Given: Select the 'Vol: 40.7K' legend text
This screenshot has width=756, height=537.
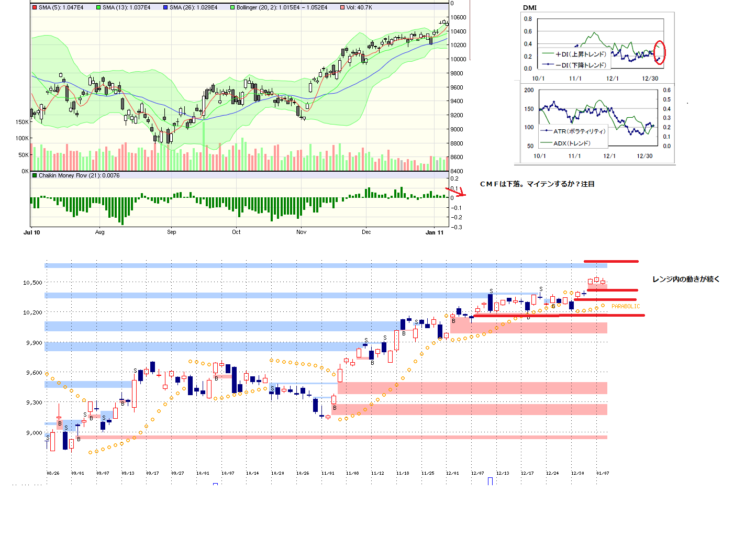Looking at the screenshot, I should (x=359, y=8).
